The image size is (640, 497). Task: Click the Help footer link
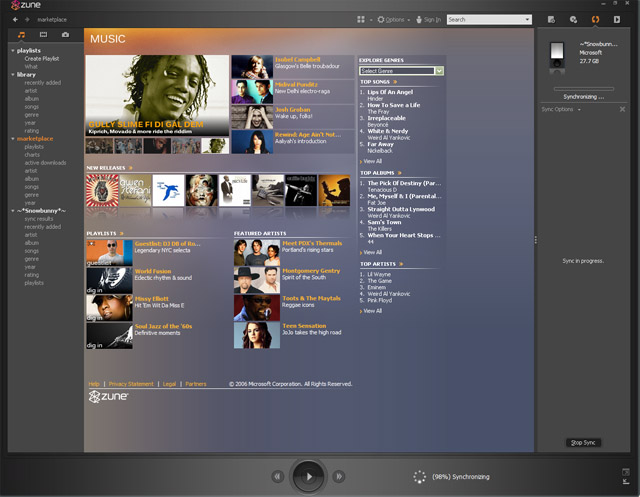pos(94,384)
